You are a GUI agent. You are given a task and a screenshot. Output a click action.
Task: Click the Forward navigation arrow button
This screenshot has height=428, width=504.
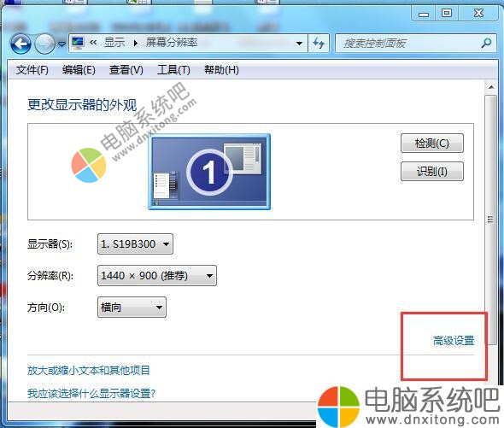(44, 44)
